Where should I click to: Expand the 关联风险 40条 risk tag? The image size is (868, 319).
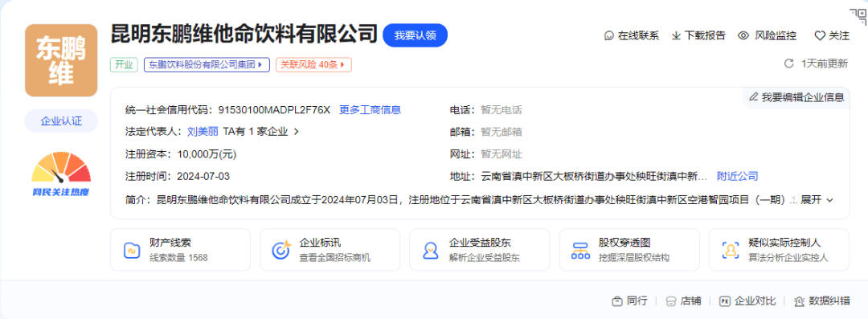pos(314,65)
